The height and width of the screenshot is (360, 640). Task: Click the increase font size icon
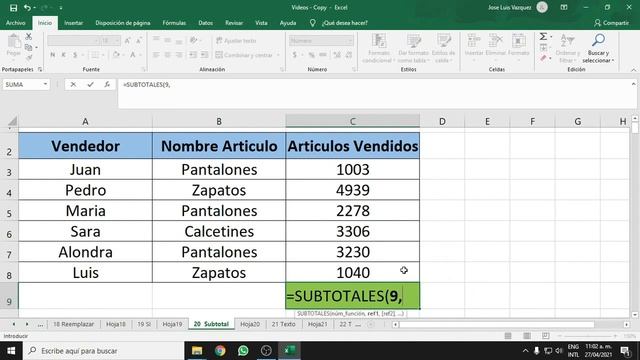tap(128, 41)
